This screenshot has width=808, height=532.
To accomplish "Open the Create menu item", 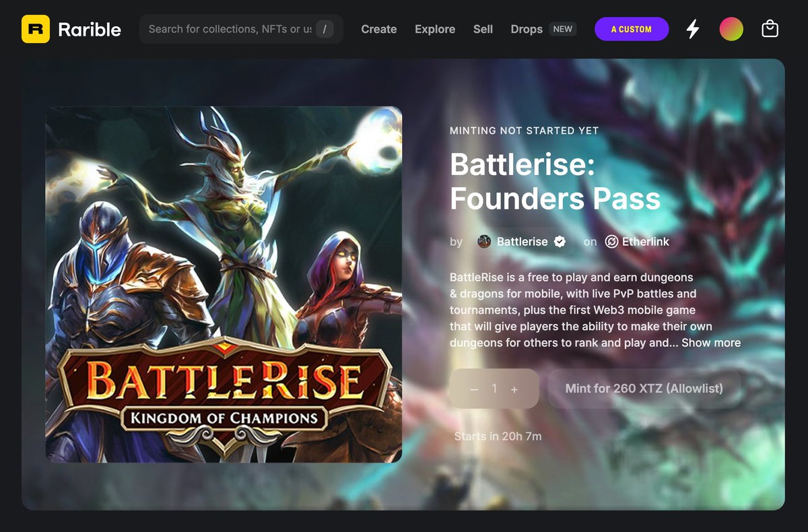I will point(379,29).
